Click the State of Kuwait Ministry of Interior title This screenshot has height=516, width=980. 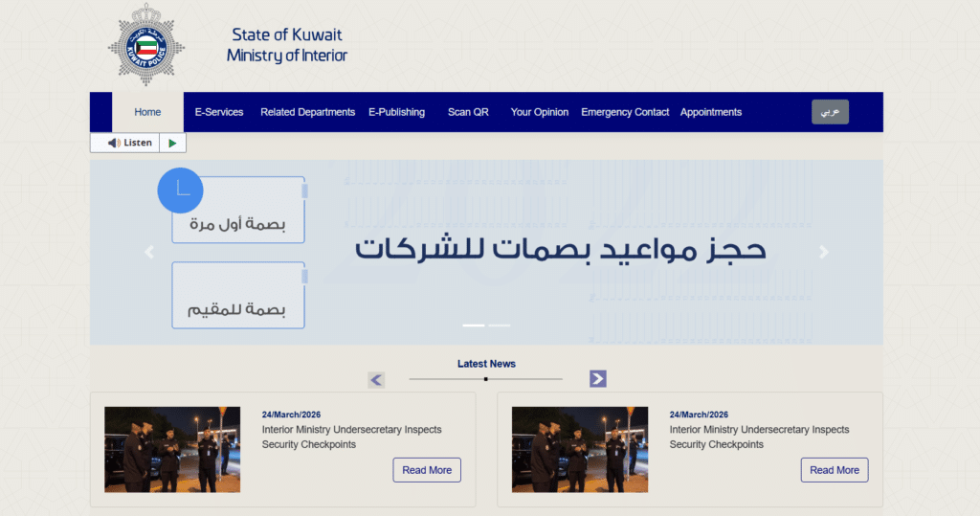[x=287, y=45]
